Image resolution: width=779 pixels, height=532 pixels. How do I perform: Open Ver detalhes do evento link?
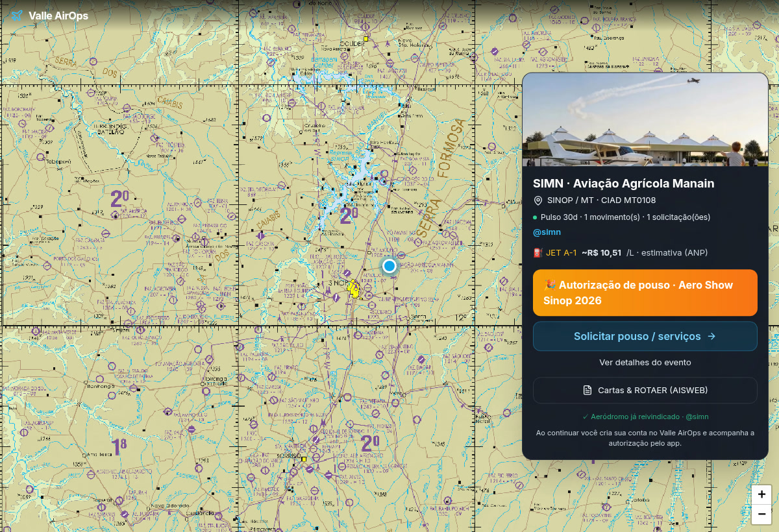tap(645, 363)
